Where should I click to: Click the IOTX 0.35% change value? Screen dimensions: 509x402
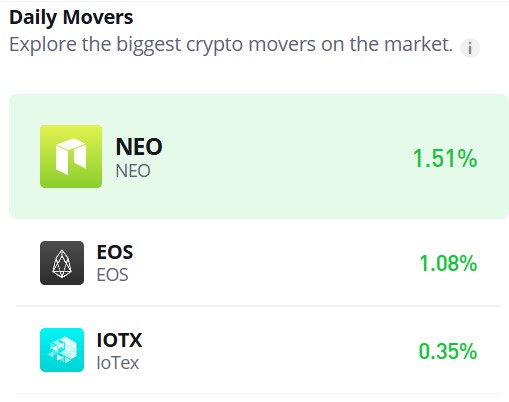[448, 351]
